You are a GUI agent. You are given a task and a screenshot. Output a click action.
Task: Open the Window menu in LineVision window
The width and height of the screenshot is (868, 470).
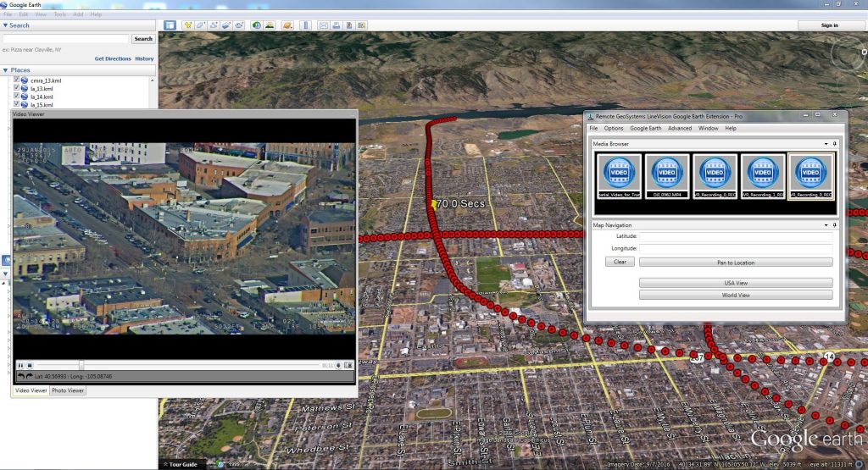point(708,128)
